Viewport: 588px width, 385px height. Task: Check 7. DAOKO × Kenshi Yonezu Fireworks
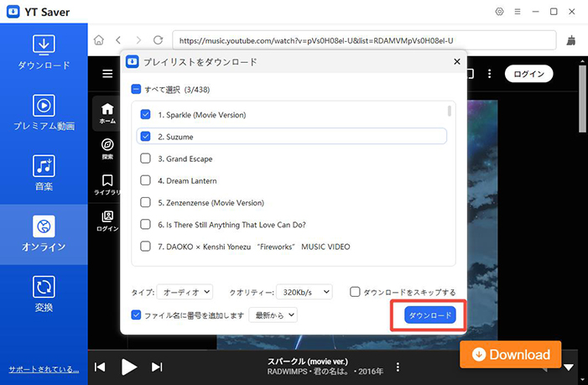(145, 247)
